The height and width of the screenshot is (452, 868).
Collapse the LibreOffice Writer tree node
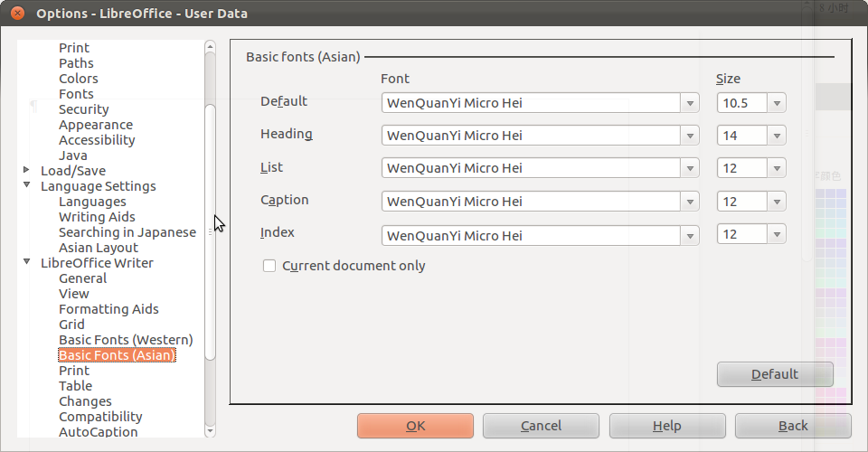26,261
